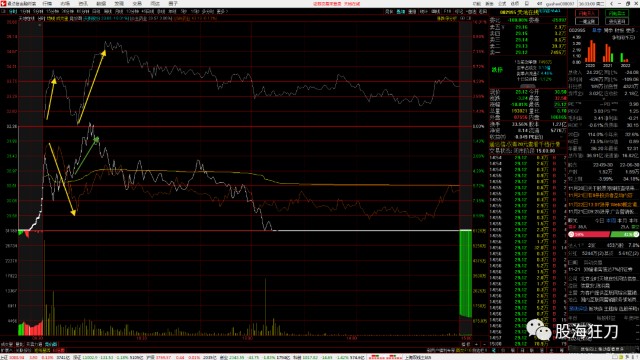
Task: Open the 发现 menu
Action: coord(119,3)
